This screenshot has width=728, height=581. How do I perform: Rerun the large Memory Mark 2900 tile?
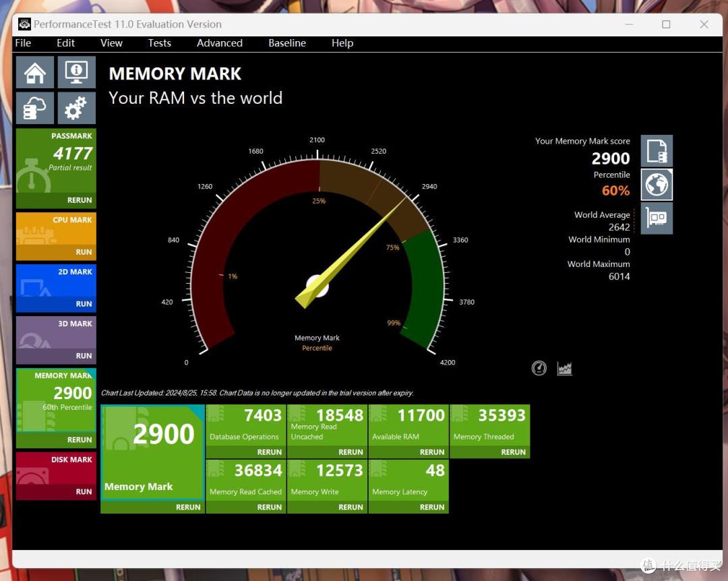click(188, 508)
